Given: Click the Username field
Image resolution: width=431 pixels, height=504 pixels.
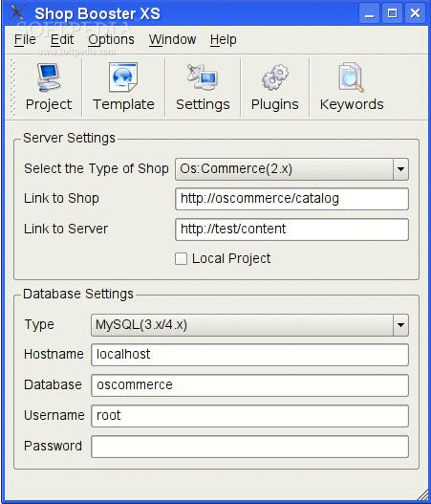Looking at the screenshot, I should tap(249, 416).
